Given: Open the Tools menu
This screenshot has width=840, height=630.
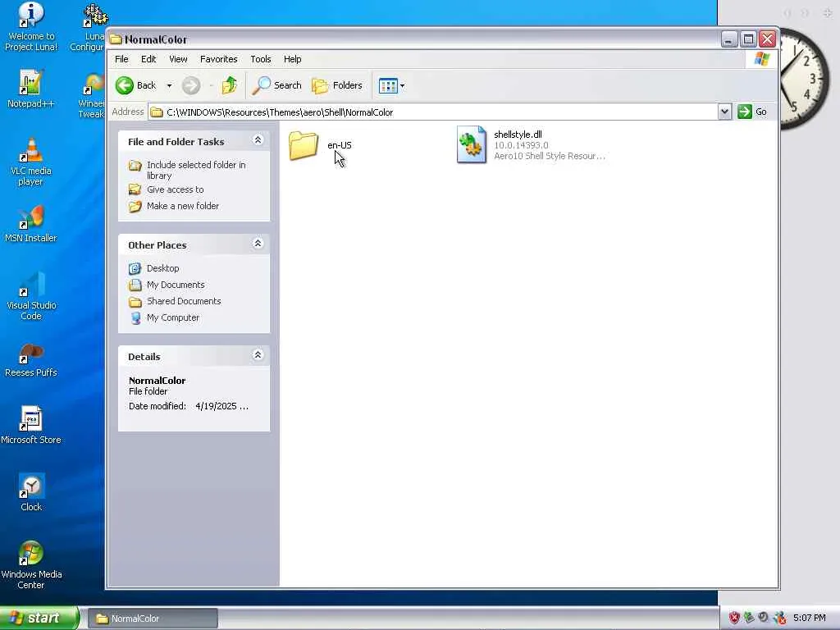Looking at the screenshot, I should click(x=261, y=59).
